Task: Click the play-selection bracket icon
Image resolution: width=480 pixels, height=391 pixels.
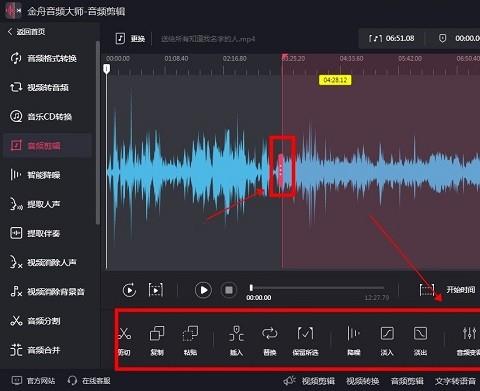Action: click(x=156, y=290)
